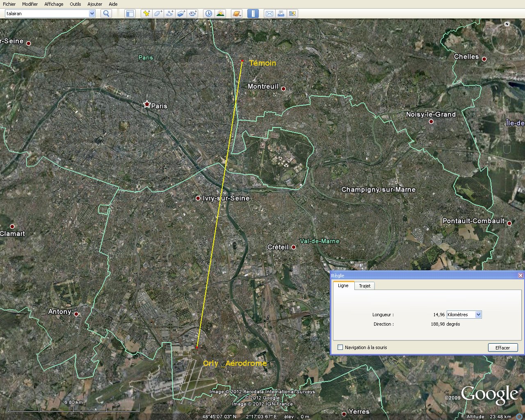Open the planet switcher dropdown
Viewport: 525px width, 420px height.
coord(236,14)
